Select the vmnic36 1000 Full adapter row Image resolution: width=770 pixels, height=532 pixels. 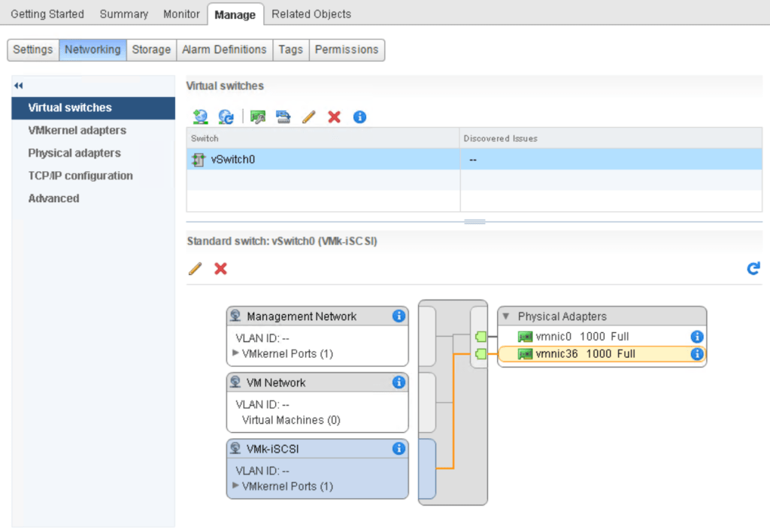click(602, 354)
